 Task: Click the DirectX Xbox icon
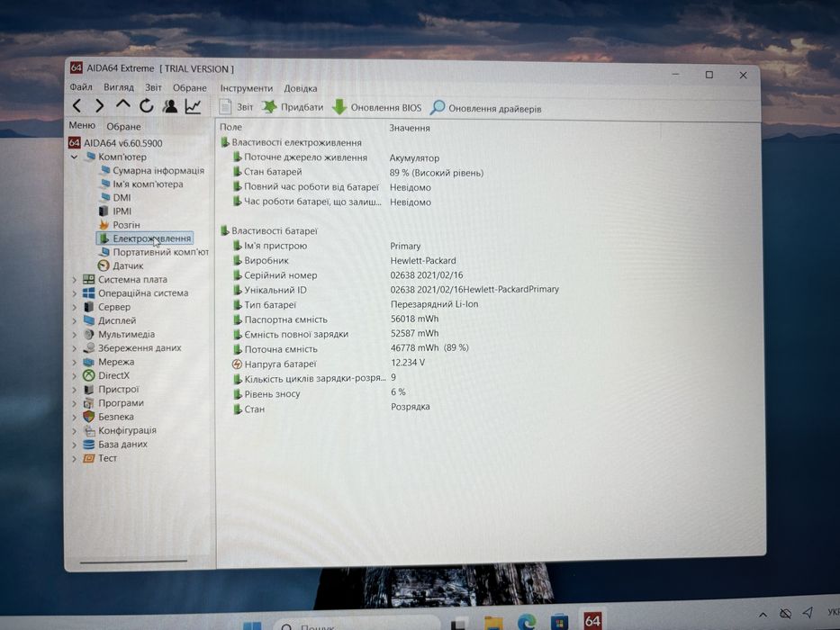point(88,375)
